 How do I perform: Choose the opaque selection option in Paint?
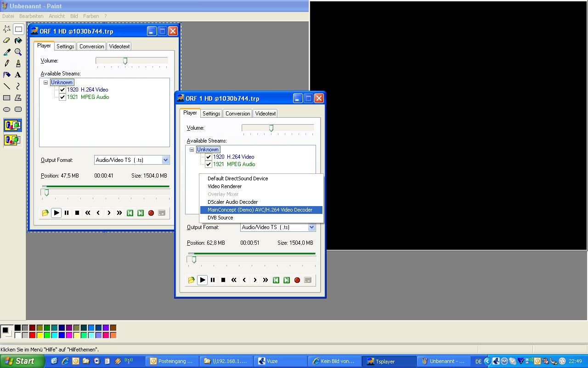pyautogui.click(x=12, y=125)
